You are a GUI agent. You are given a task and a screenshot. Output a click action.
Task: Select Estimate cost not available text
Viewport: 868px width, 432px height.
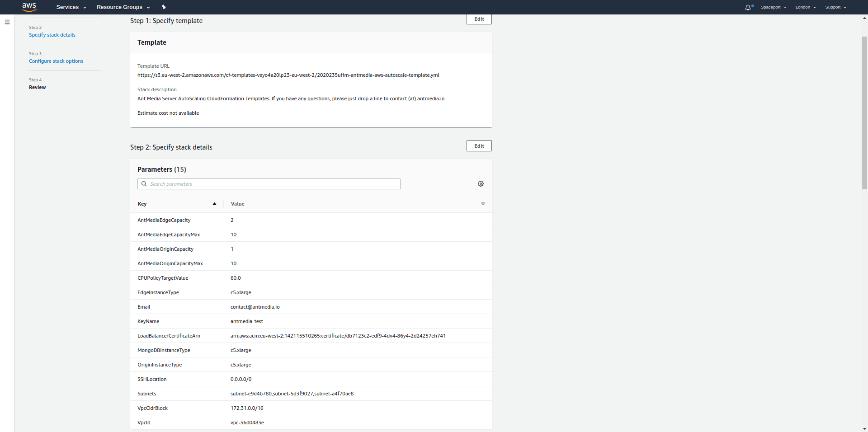coord(168,113)
